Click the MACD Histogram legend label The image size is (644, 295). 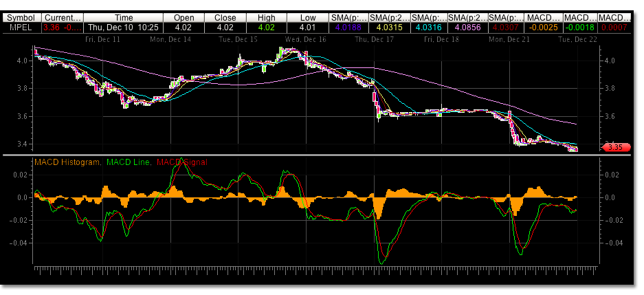66,162
